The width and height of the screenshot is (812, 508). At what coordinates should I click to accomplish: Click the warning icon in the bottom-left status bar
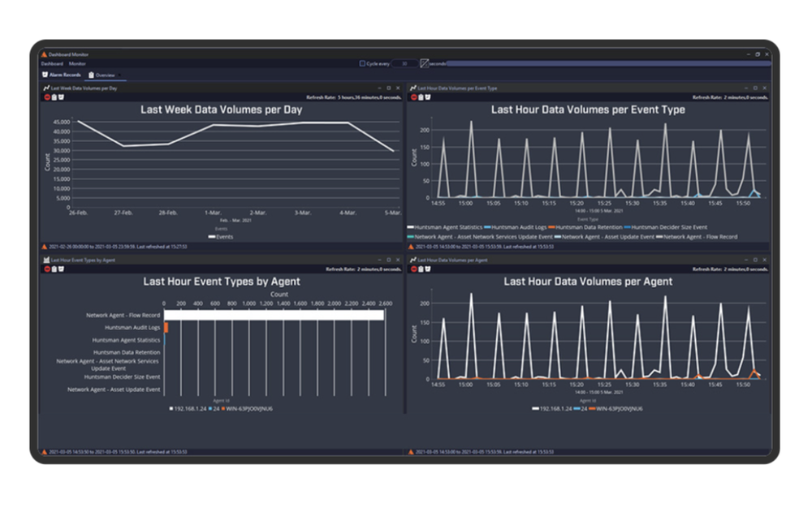point(45,452)
